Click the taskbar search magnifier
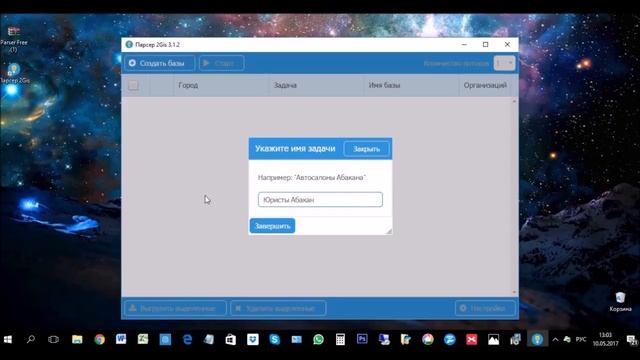The height and width of the screenshot is (360, 640). point(31,339)
